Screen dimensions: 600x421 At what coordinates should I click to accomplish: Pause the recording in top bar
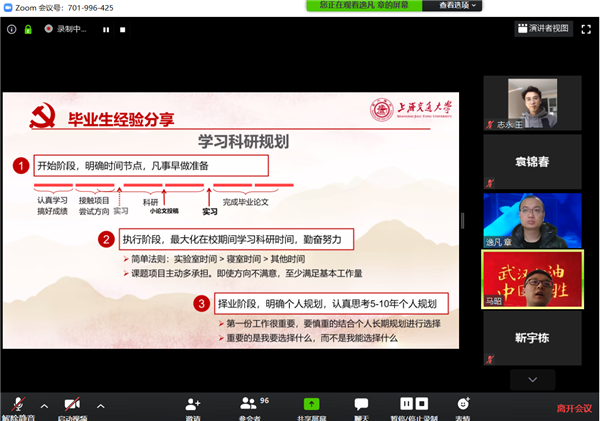(107, 29)
